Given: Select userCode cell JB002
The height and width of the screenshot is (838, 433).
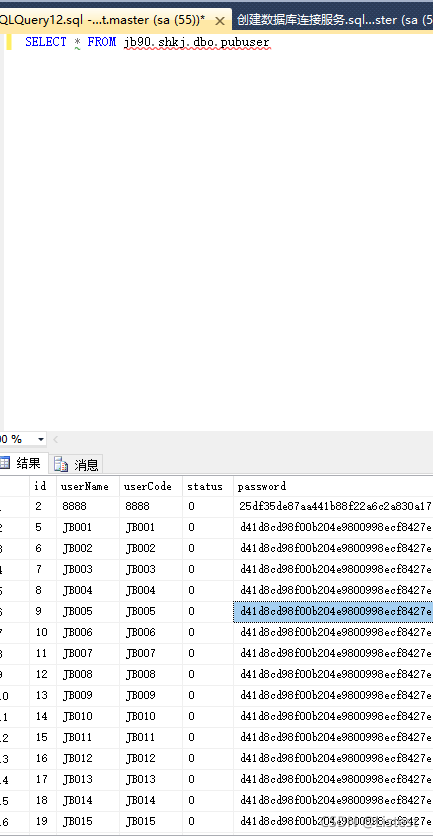Looking at the screenshot, I should [151, 548].
